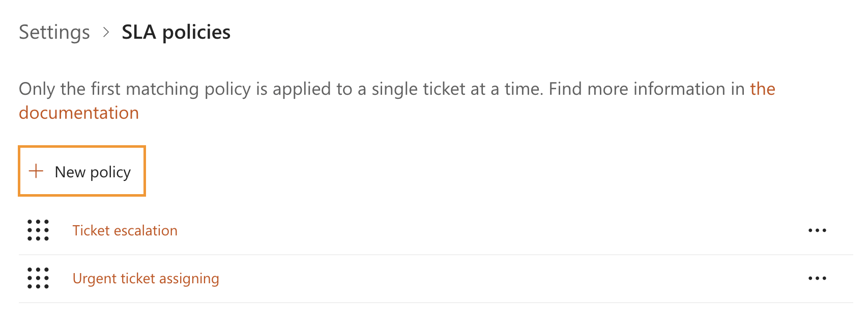Image resolution: width=868 pixels, height=321 pixels.
Task: Click drag handle beside Urgent ticket assigning
Action: coord(38,278)
